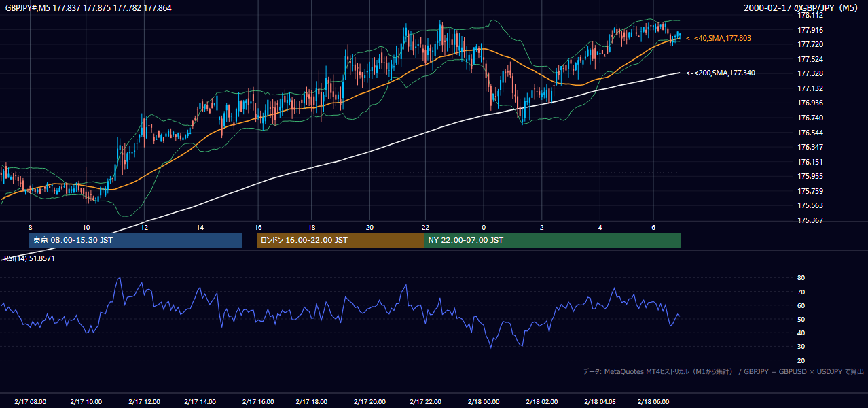Click price axis value 177.328
Screen dimensions: 868x408
[x=810, y=73]
